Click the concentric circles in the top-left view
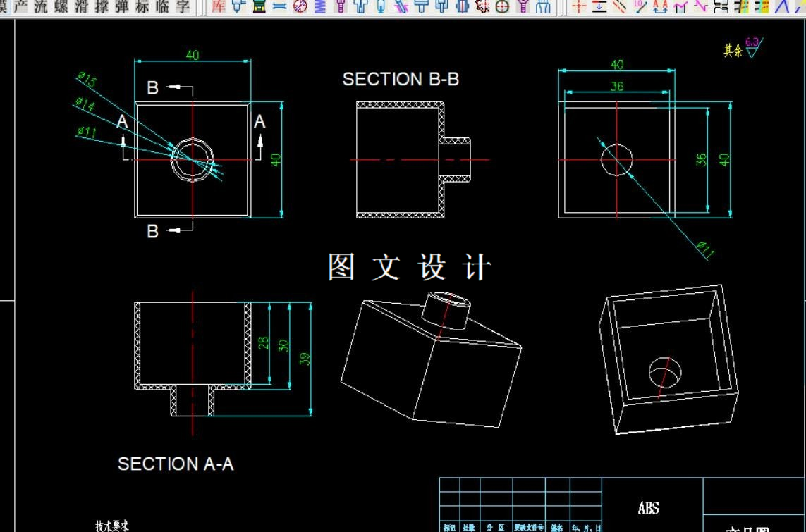 click(x=193, y=160)
